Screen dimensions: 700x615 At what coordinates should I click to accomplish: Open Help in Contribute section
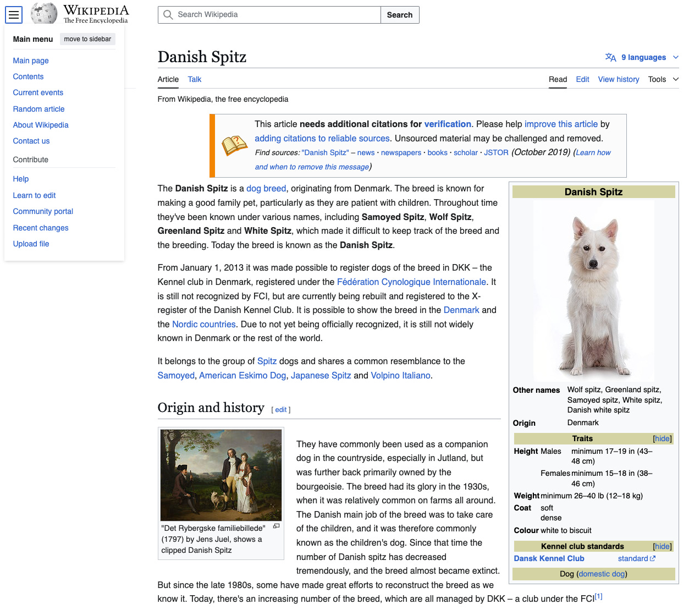tap(21, 179)
